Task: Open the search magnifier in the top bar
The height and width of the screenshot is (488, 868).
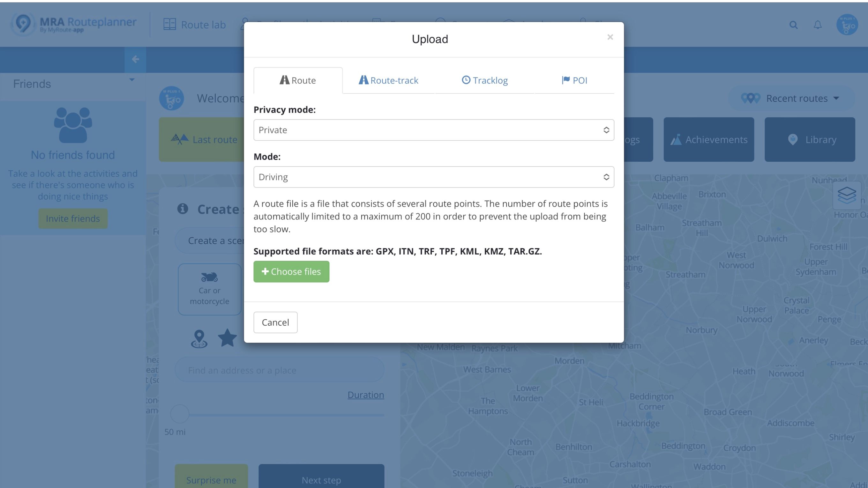Action: tap(794, 25)
